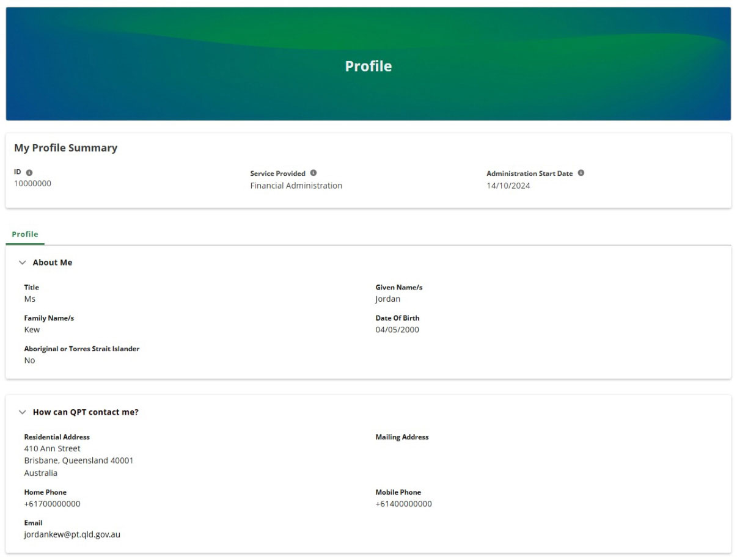Select the Date Of Birth value 04/05/2000
Screen dimensions: 737x560
tap(397, 329)
